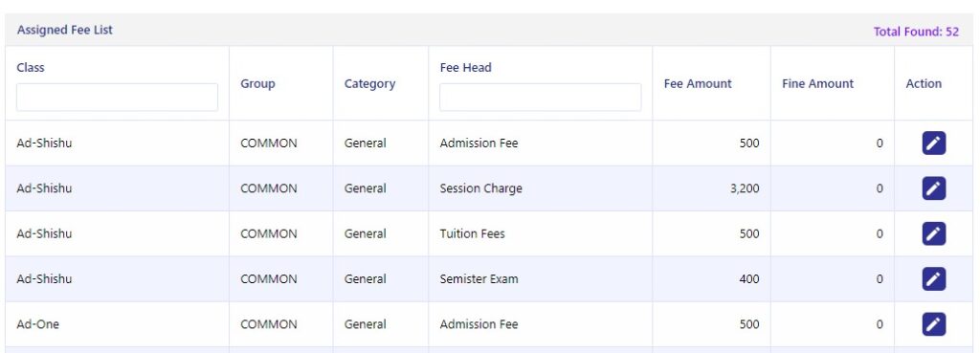Focus the Class filter input box
Viewport: 980px width, 353px height.
coord(117,98)
